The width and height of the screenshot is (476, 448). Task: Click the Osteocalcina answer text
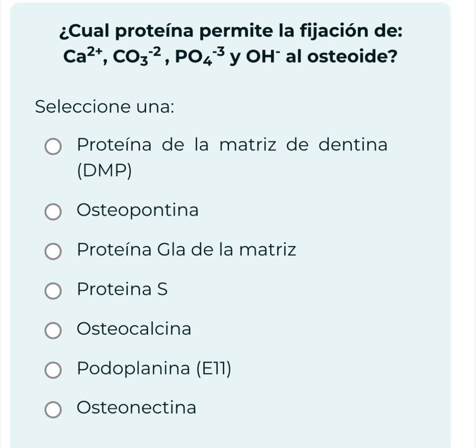(x=134, y=328)
